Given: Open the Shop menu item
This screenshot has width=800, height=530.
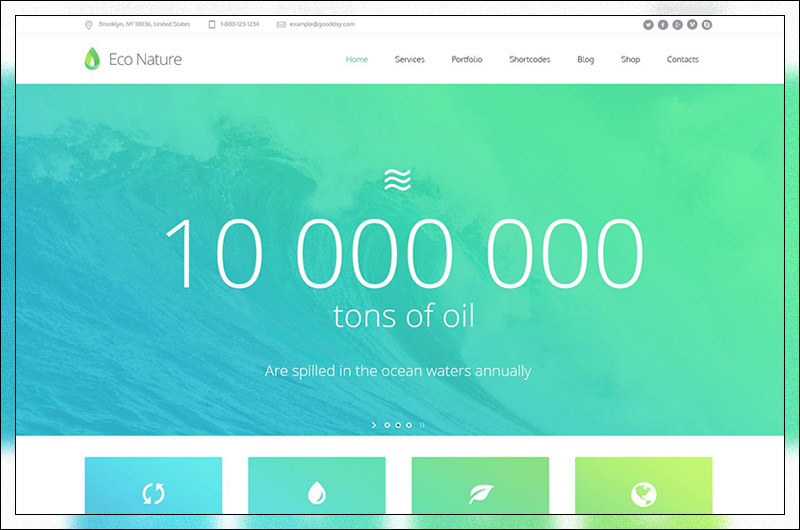Looking at the screenshot, I should tap(630, 60).
